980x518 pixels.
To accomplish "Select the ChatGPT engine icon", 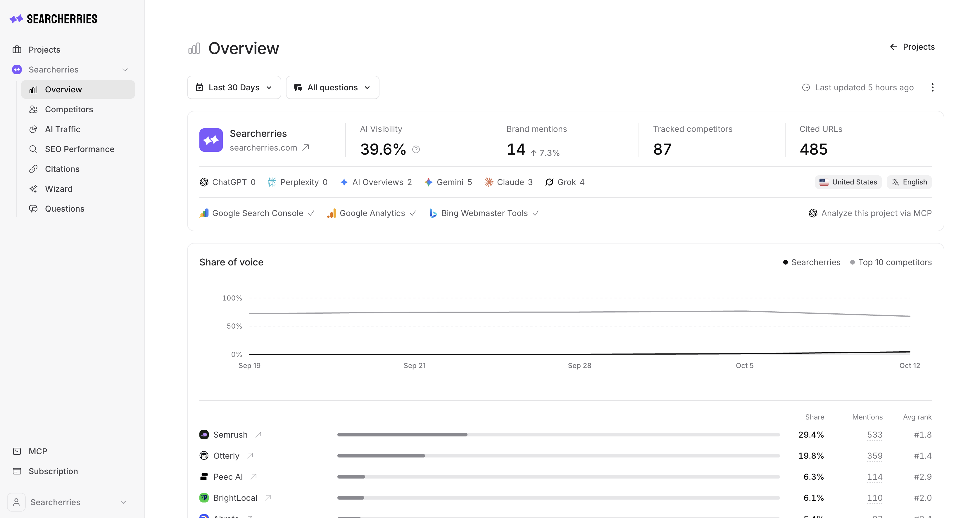I will point(204,182).
